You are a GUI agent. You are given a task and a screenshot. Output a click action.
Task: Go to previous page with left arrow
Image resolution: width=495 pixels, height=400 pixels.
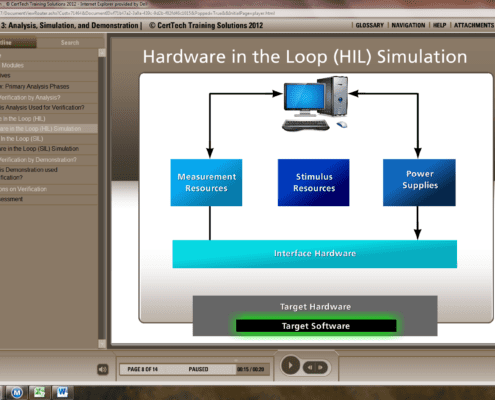pyautogui.click(x=310, y=368)
